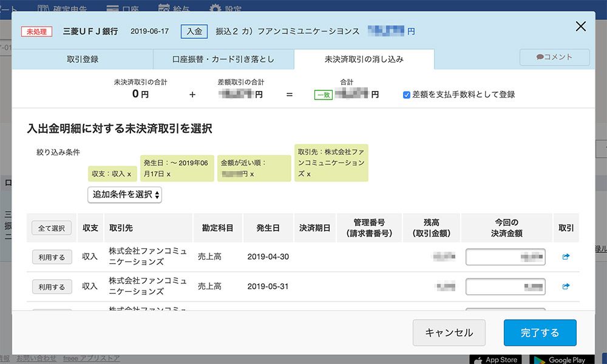This screenshot has height=364, width=607.
Task: Open 給与 menu in background header
Action: pos(174,8)
